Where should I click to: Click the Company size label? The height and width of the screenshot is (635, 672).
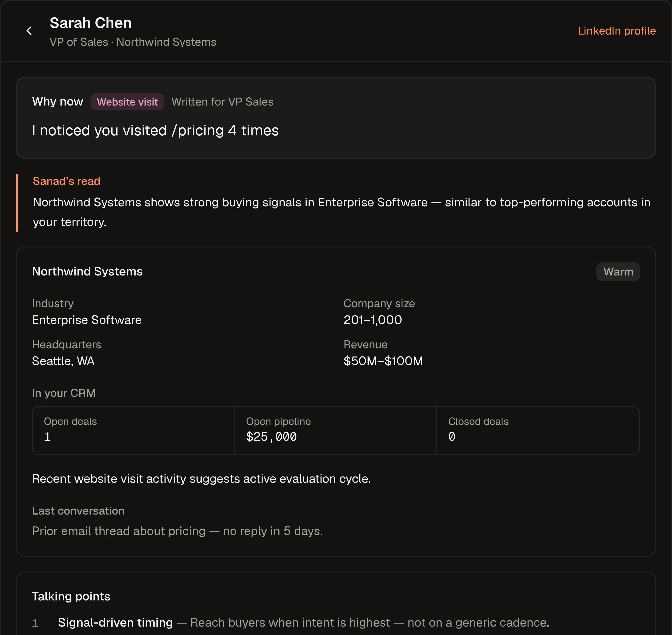point(379,303)
